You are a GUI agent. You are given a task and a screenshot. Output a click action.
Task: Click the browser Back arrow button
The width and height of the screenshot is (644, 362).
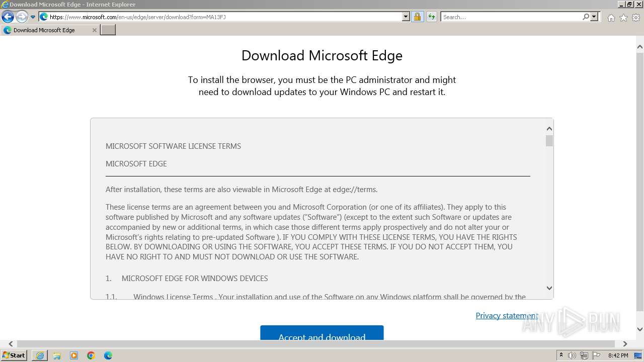[x=8, y=17]
